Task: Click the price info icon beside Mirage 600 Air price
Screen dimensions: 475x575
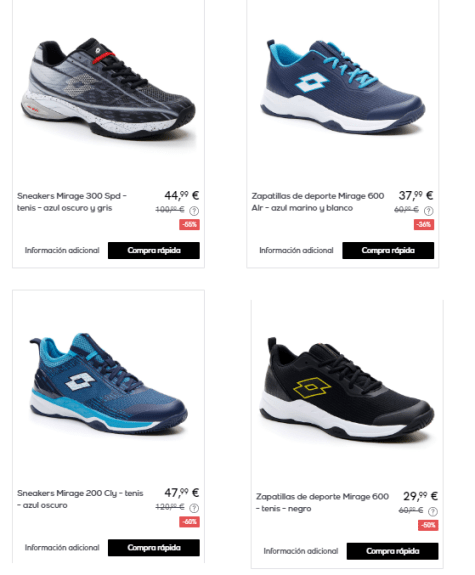Action: tap(428, 211)
